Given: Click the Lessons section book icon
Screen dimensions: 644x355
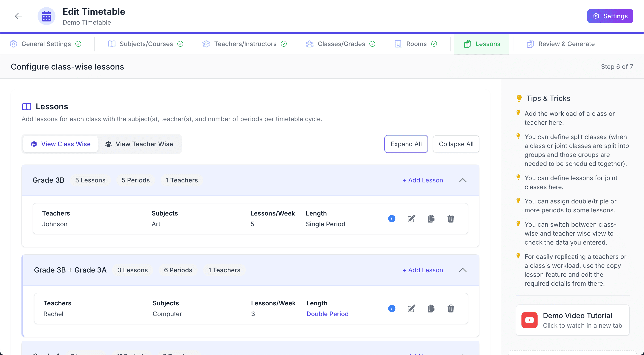Looking at the screenshot, I should (x=27, y=106).
